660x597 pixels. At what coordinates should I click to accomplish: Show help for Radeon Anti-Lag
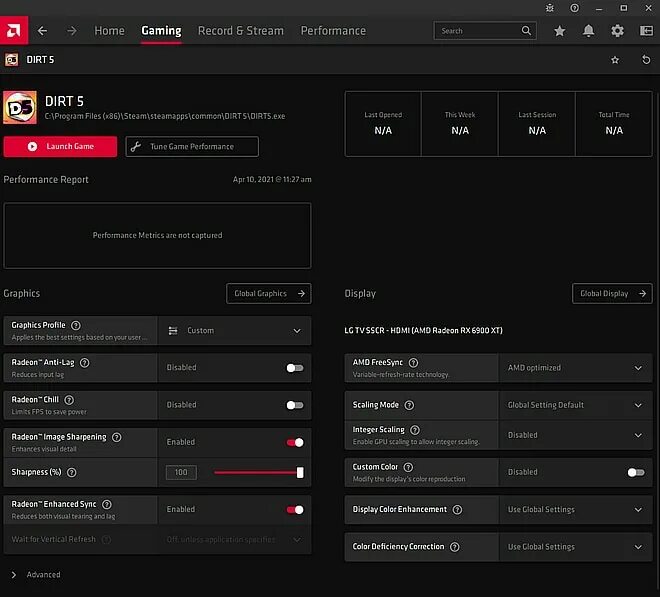coord(85,362)
